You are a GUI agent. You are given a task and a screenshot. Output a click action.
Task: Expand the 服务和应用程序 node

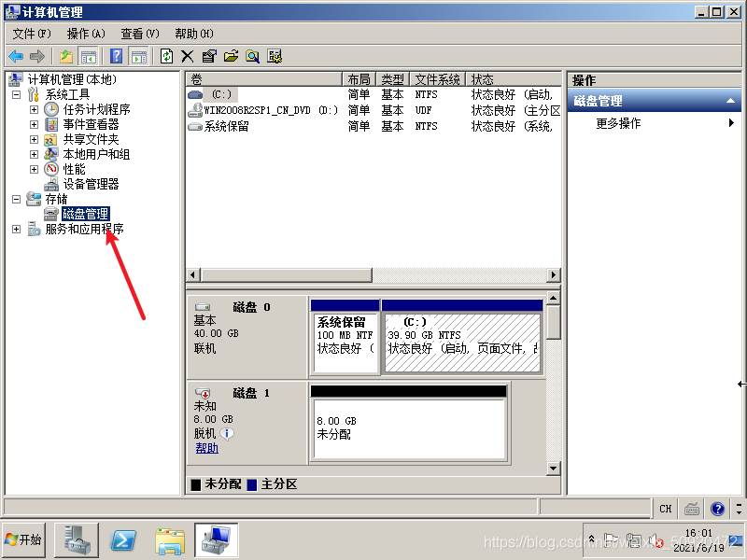pyautogui.click(x=16, y=229)
